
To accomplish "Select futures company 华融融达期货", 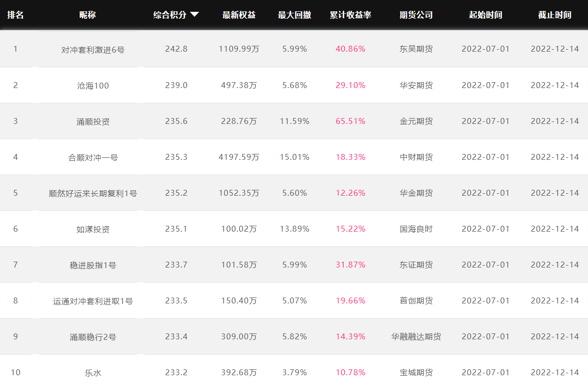I will click(x=416, y=336).
